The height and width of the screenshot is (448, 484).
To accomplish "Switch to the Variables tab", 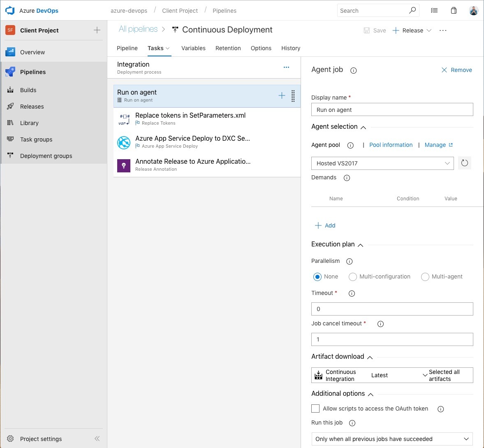I will point(193,48).
